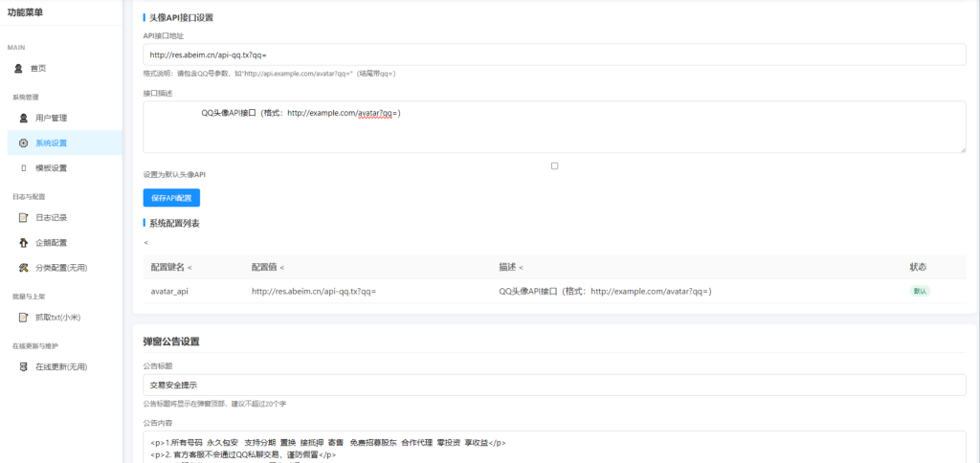This screenshot has width=980, height=463.
Task: Click the 公告标题 length hint text
Action: tap(214, 405)
